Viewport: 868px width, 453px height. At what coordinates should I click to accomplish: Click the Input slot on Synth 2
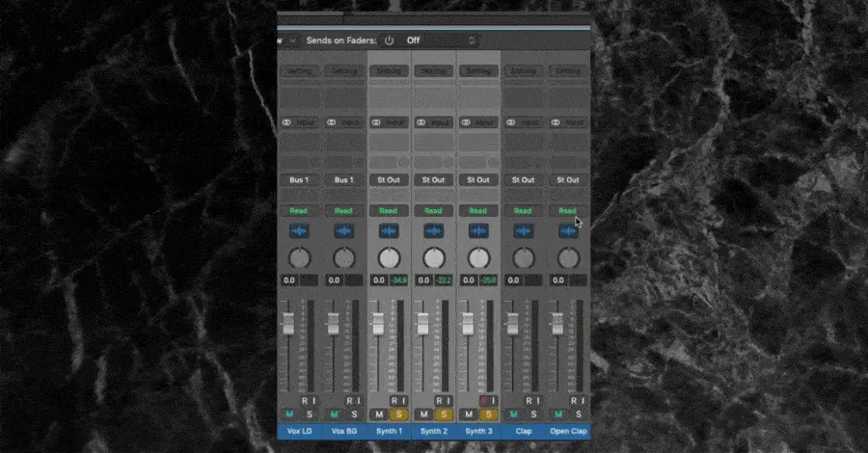(433, 122)
